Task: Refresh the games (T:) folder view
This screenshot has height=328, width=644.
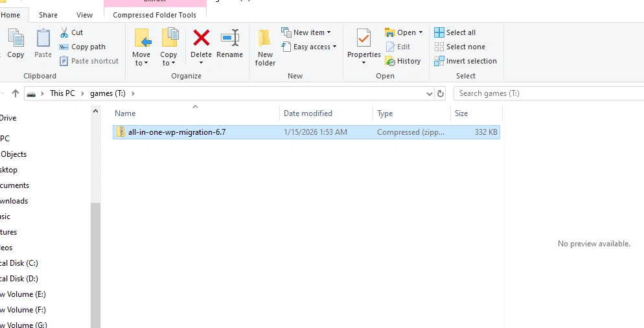Action: coord(441,93)
